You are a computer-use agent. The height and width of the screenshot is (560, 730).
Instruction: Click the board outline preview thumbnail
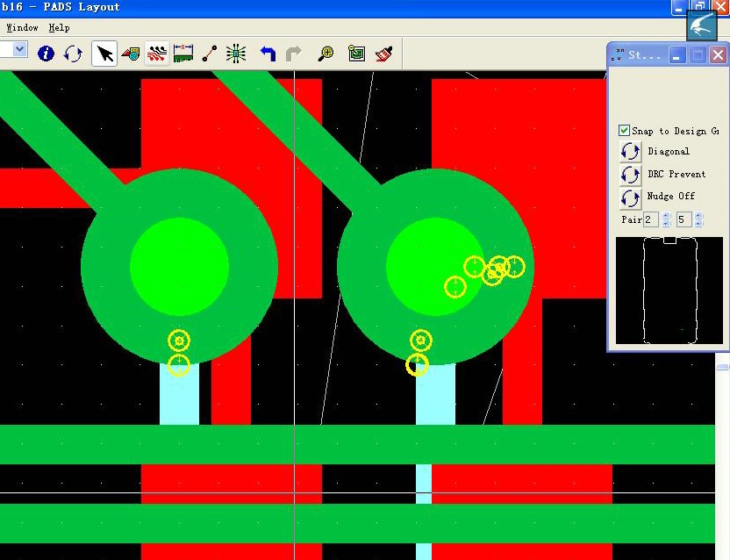pos(669,291)
